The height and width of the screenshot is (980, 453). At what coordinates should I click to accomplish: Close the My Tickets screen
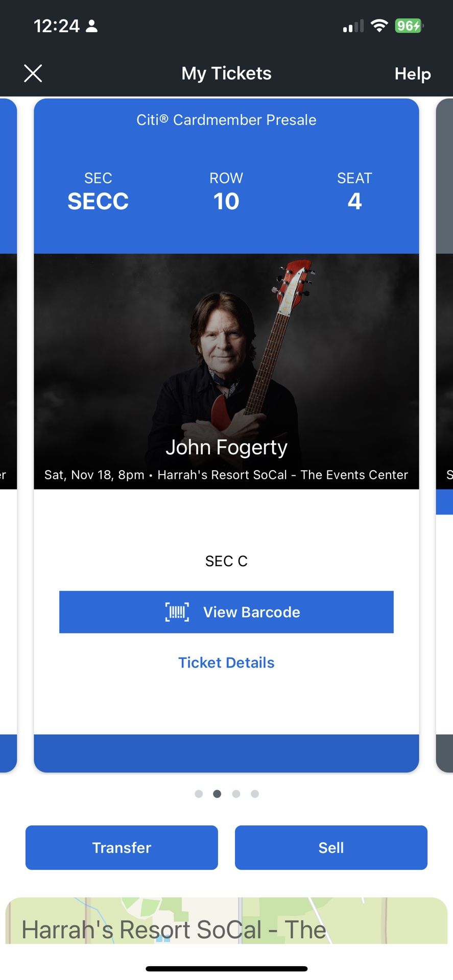pos(33,73)
